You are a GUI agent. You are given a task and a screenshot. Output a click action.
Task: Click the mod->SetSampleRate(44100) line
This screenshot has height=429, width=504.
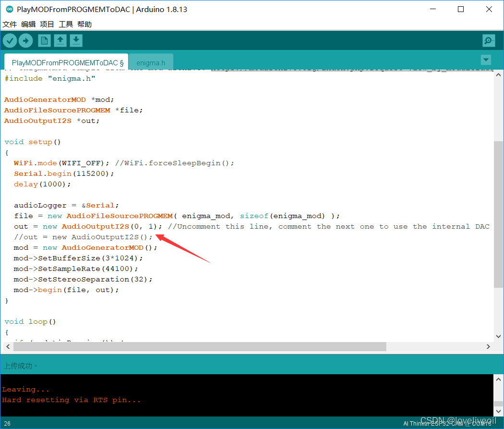tap(76, 269)
